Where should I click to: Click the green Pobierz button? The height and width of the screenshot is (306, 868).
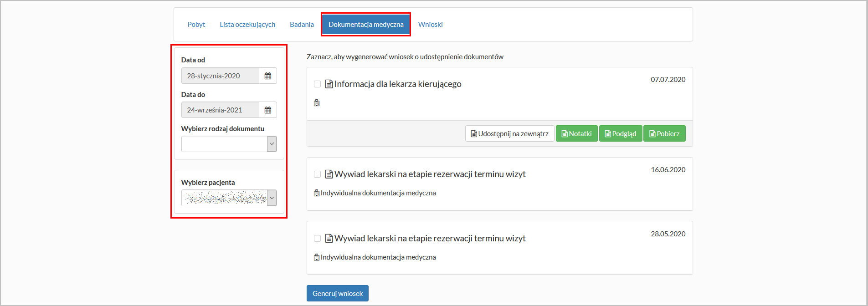click(664, 134)
